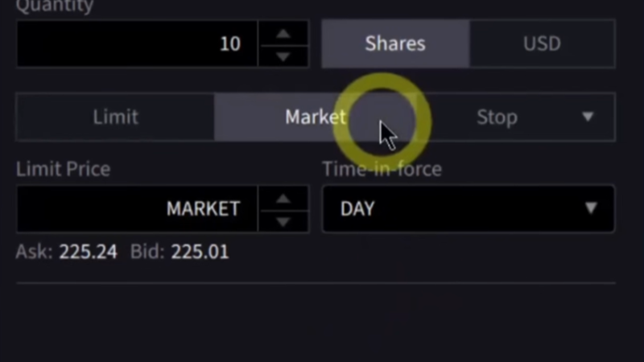Click the Time-in-force label
This screenshot has height=362, width=644.
tap(382, 170)
